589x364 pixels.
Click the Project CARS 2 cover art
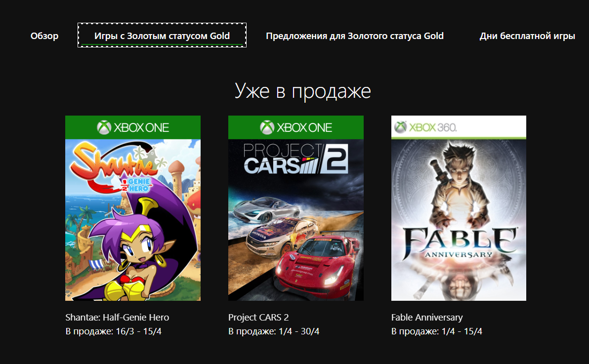pos(296,208)
